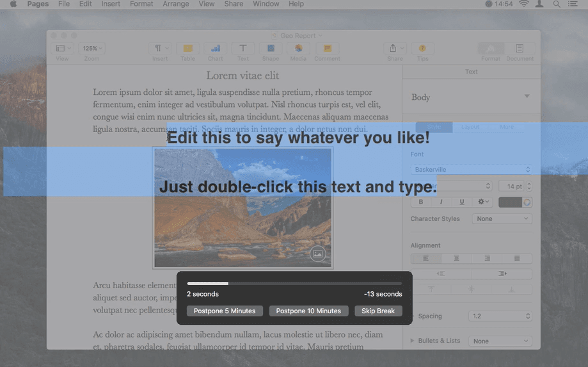The image size is (588, 367).
Task: Insert a Chart from toolbar
Action: (216, 49)
